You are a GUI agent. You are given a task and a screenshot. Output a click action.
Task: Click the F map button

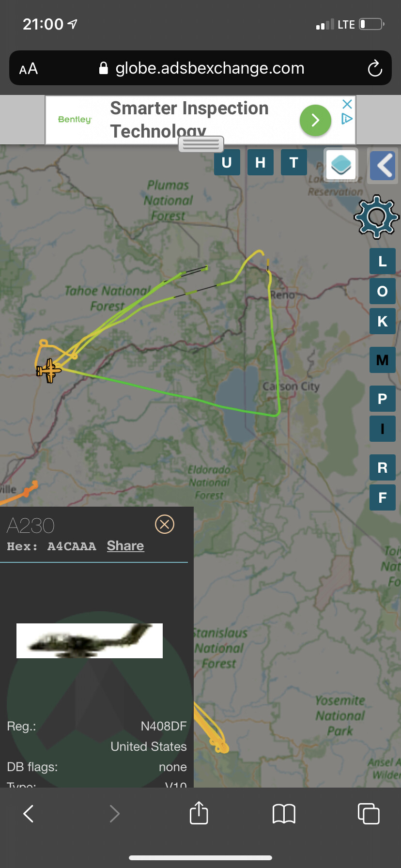pos(383,497)
